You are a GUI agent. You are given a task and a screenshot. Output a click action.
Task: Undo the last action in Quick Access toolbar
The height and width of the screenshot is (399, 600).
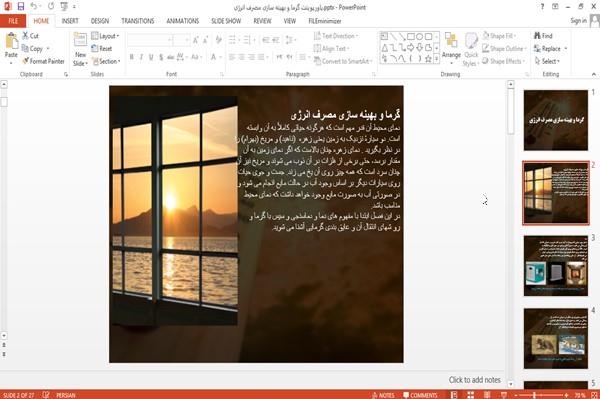pyautogui.click(x=33, y=7)
